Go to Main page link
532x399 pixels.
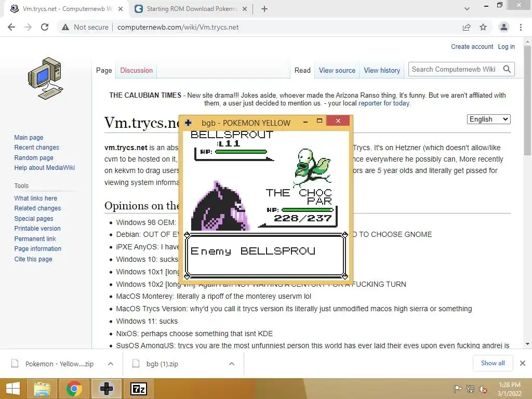click(29, 137)
